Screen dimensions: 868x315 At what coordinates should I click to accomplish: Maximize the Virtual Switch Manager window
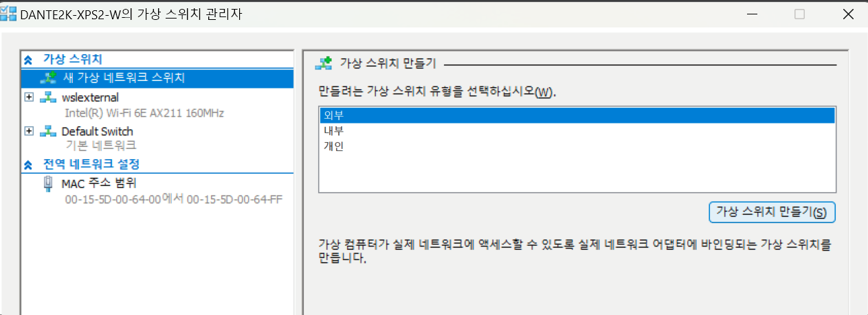point(799,14)
